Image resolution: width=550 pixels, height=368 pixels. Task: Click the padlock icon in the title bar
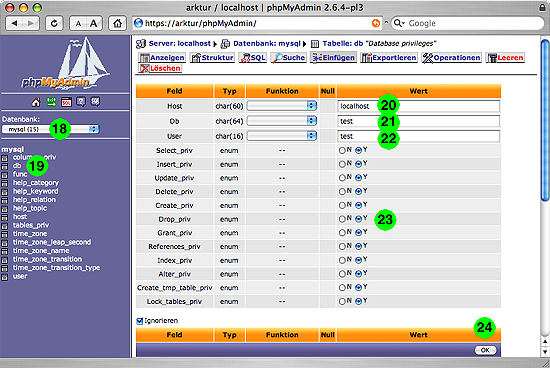pos(542,7)
